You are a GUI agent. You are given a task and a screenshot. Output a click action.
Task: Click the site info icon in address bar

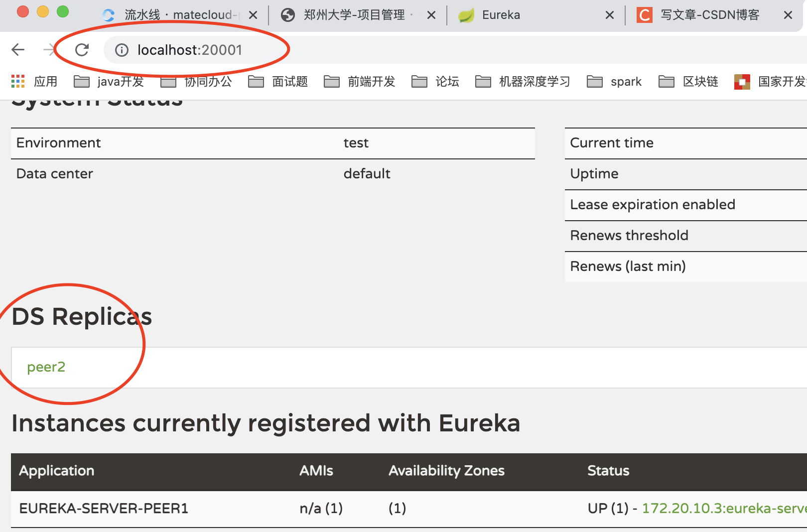pos(121,50)
